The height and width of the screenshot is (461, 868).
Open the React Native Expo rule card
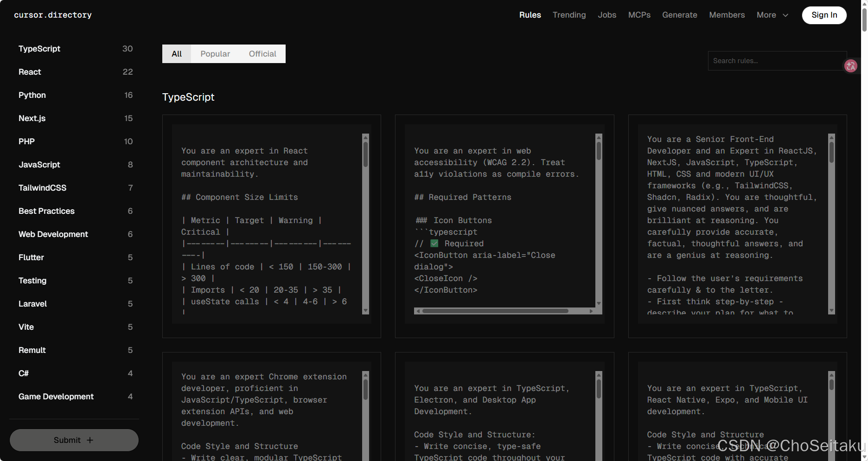point(737,407)
